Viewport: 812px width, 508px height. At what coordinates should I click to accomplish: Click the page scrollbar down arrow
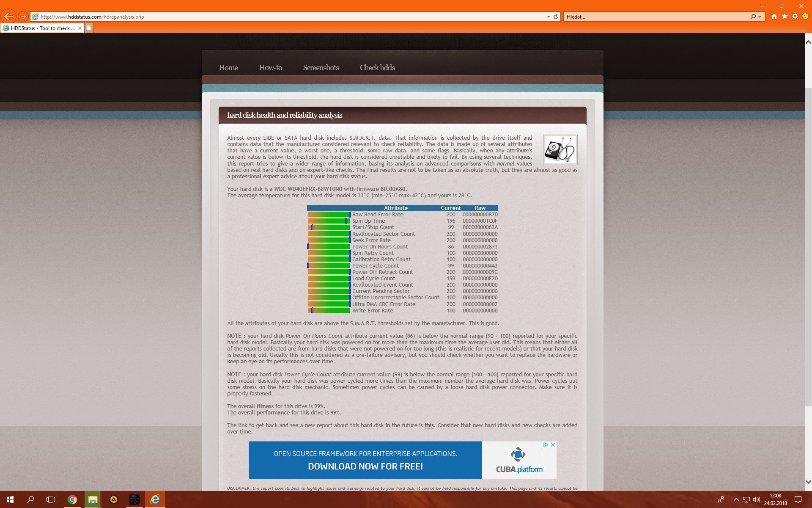point(808,482)
